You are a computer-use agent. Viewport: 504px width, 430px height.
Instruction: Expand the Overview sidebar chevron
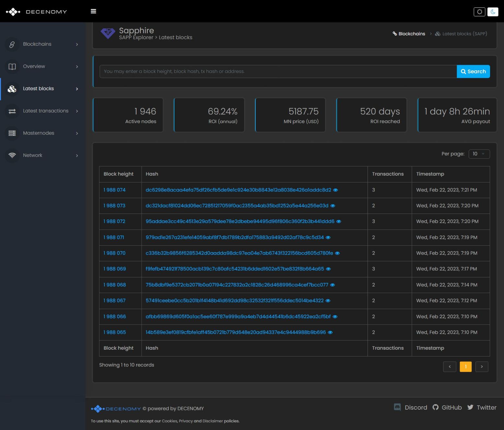pos(77,67)
